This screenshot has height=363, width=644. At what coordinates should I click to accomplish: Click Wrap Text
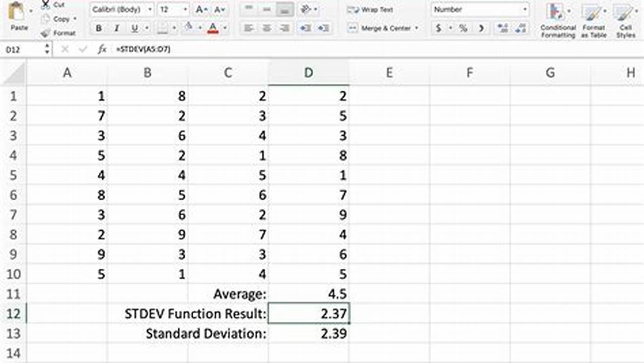[371, 10]
